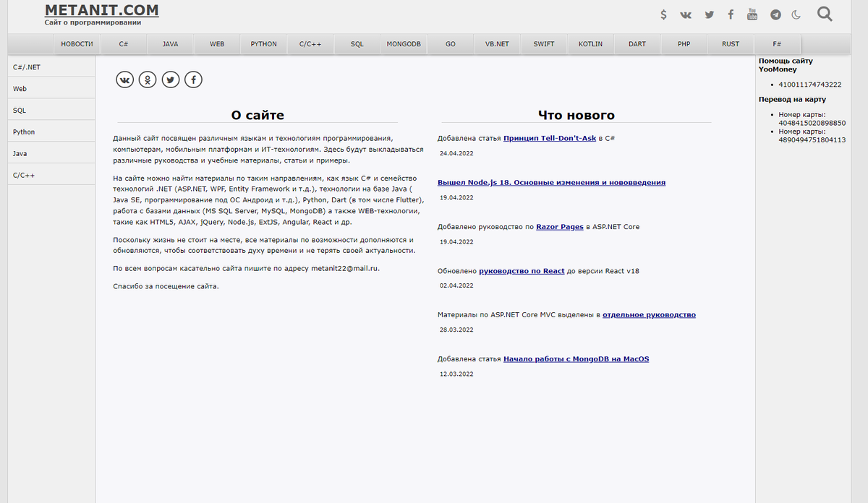Open the YouTube icon in the header
Screen dimensions: 868x503
point(752,14)
